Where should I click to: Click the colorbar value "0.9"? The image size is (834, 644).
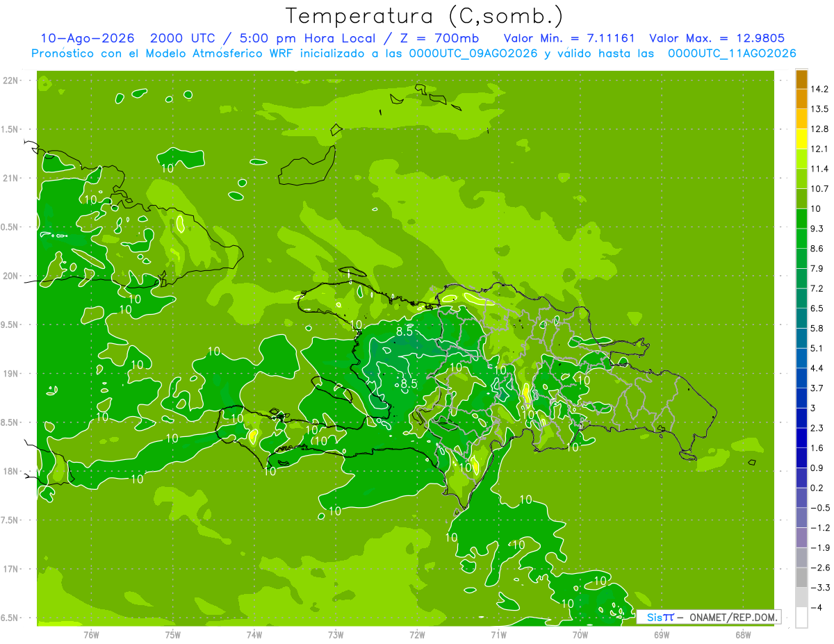817,468
